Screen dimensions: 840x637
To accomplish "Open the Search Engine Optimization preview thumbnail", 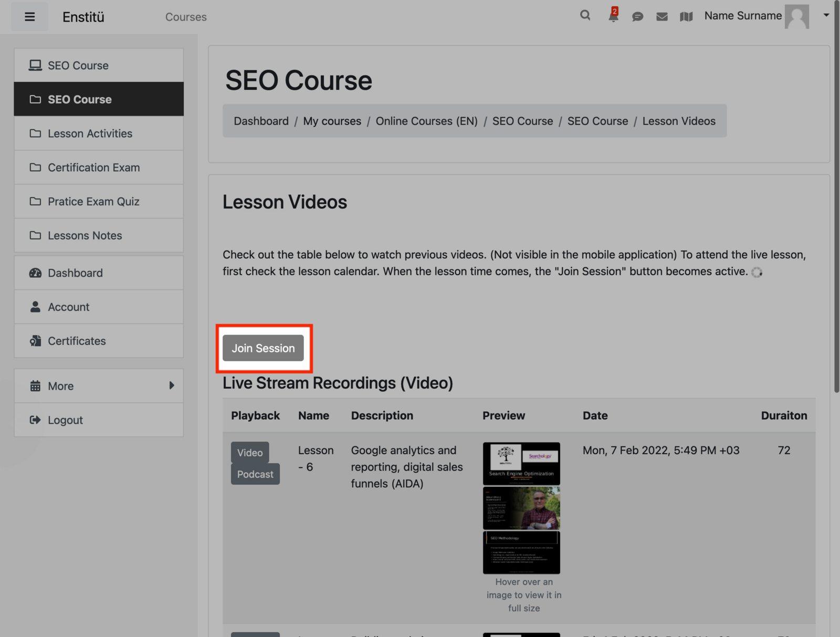I will 521,463.
